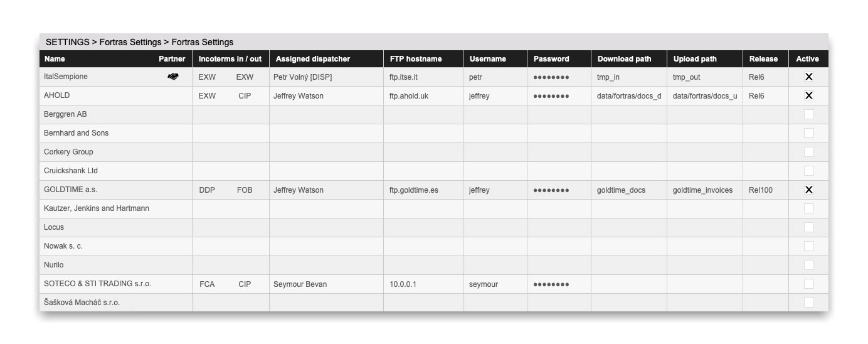Uncheck the Active checkbox for ItalSempione

[808, 77]
